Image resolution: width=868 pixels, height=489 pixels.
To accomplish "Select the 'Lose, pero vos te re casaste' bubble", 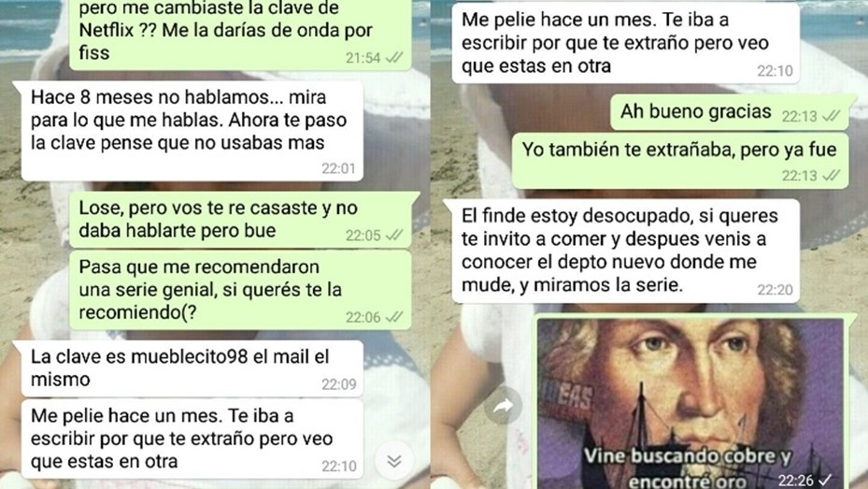I will pos(244,220).
